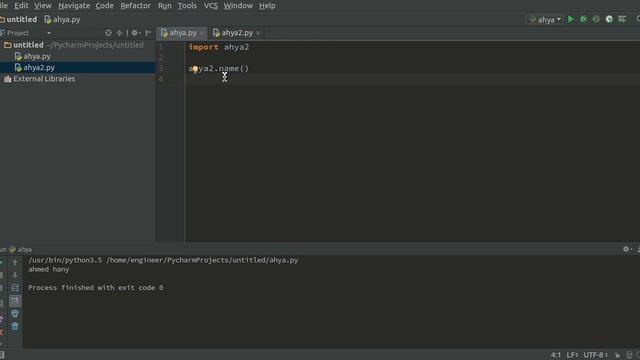Image resolution: width=640 pixels, height=360 pixels.
Task: Open the Tools menu
Action: 187,6
